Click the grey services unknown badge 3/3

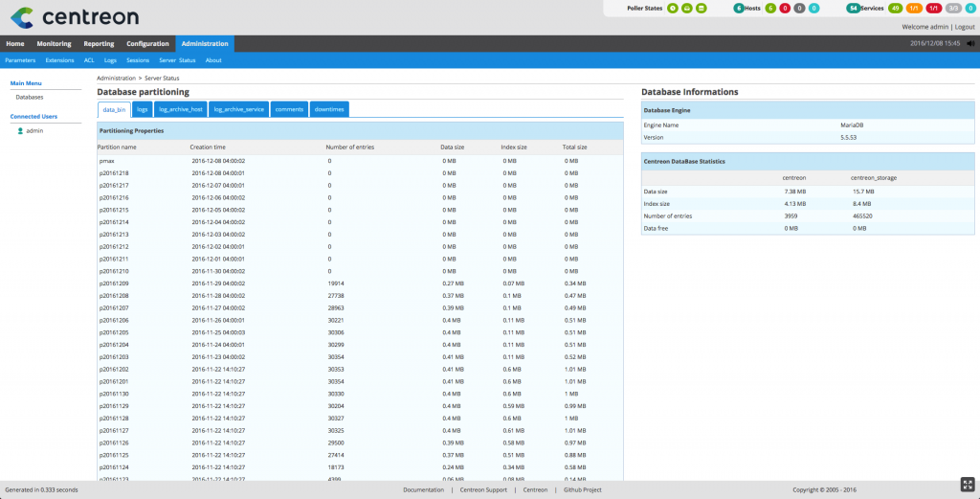[953, 8]
